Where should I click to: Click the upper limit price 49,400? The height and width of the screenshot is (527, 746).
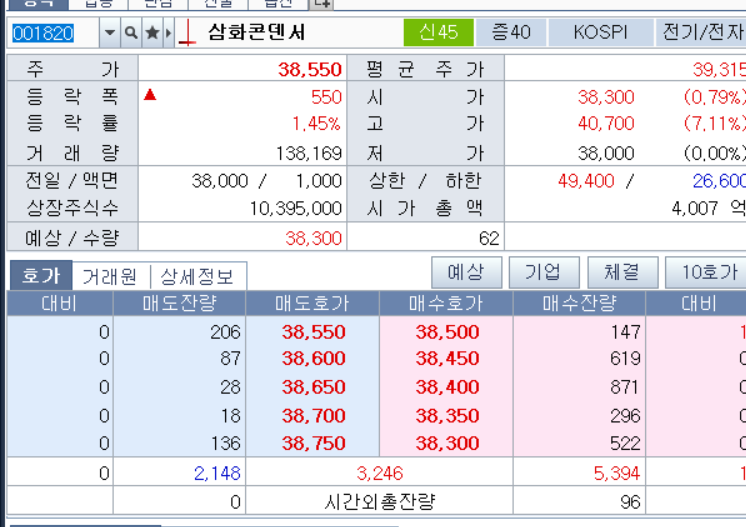(586, 181)
